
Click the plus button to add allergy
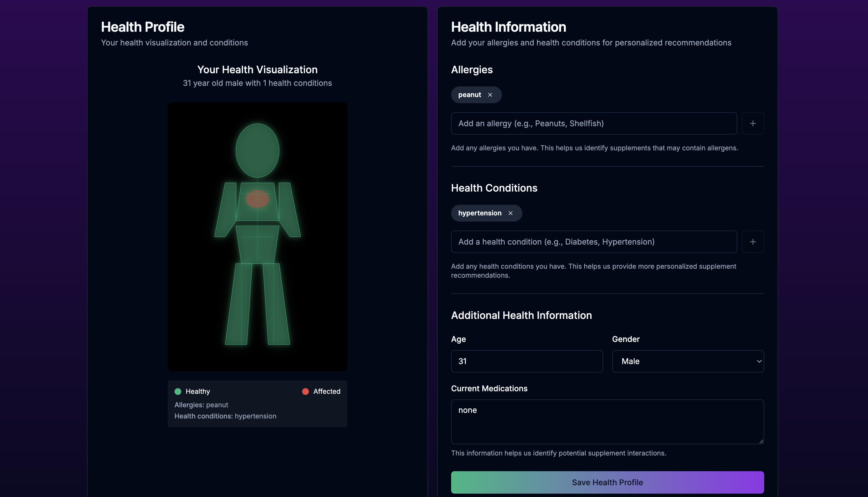tap(753, 124)
